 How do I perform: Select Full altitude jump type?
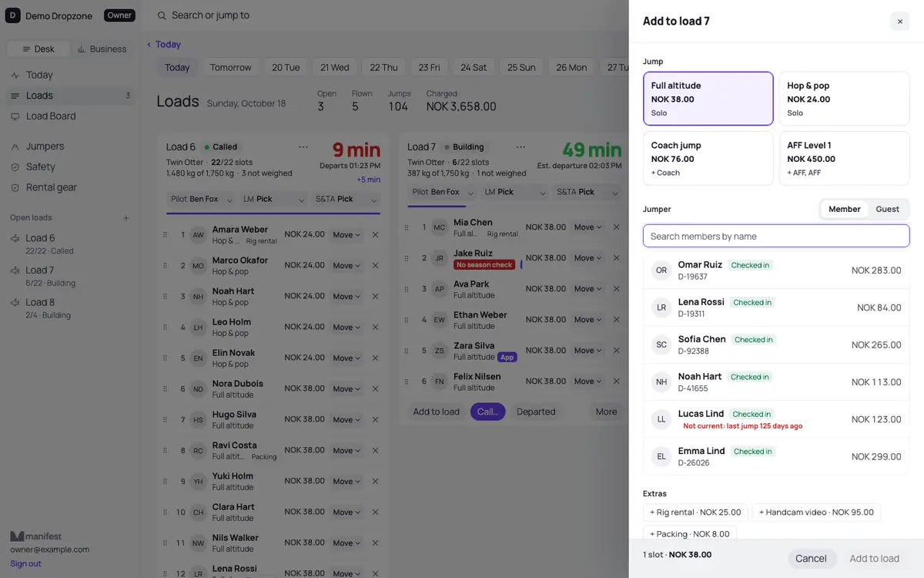[x=708, y=99]
